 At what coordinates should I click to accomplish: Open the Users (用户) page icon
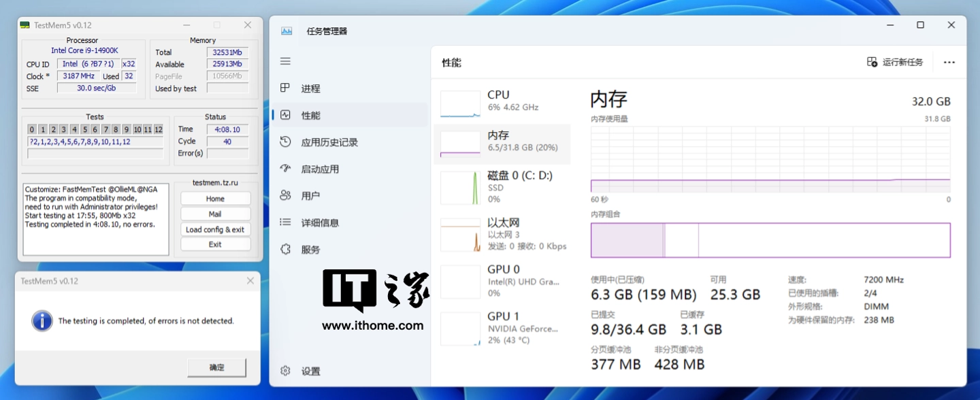pyautogui.click(x=286, y=196)
